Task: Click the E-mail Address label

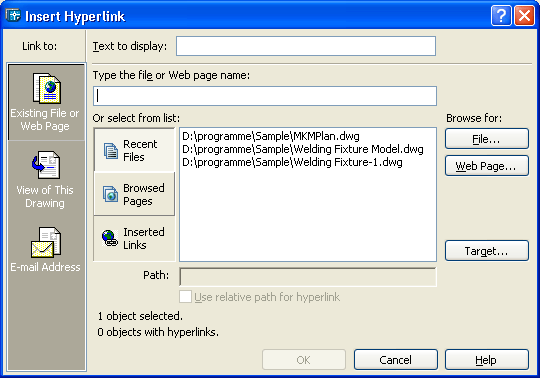Action: point(45,267)
